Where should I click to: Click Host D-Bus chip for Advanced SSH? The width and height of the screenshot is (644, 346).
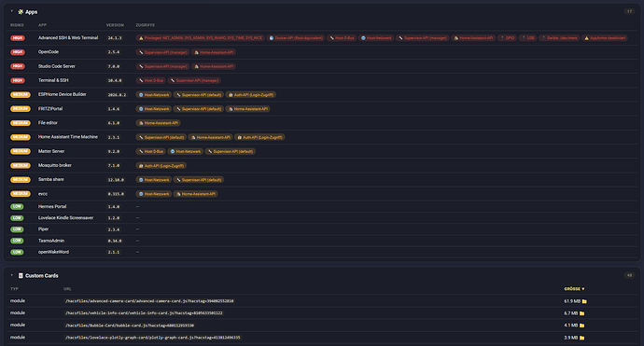[x=342, y=37]
